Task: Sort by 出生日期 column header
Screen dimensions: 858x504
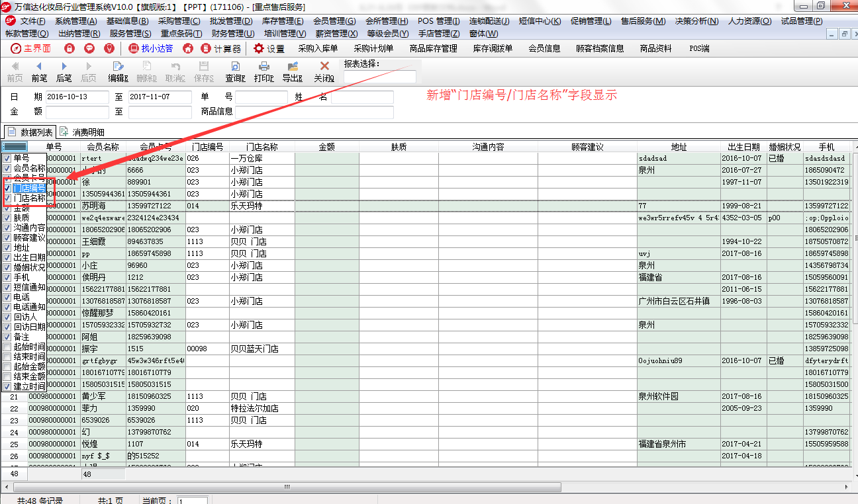Action: (743, 147)
